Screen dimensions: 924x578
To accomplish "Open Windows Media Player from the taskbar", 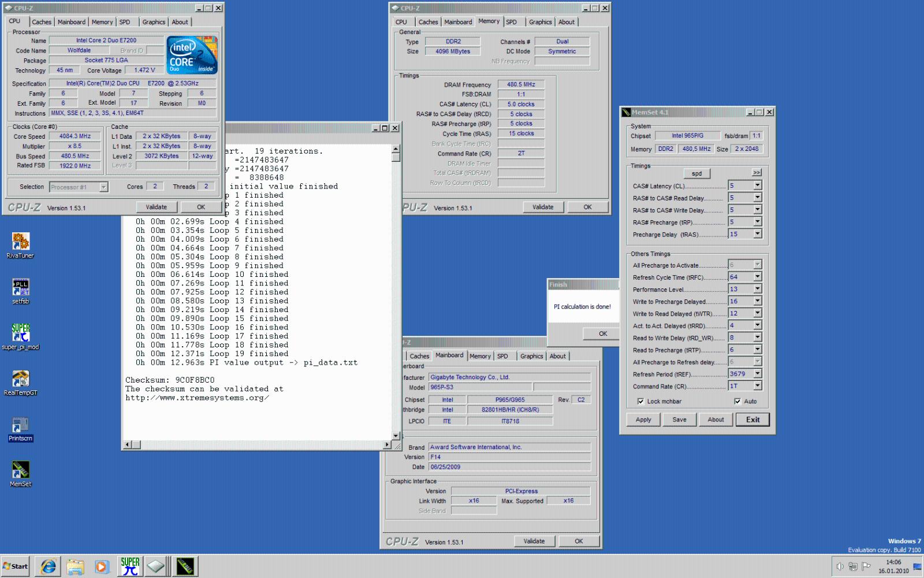I will (x=102, y=566).
